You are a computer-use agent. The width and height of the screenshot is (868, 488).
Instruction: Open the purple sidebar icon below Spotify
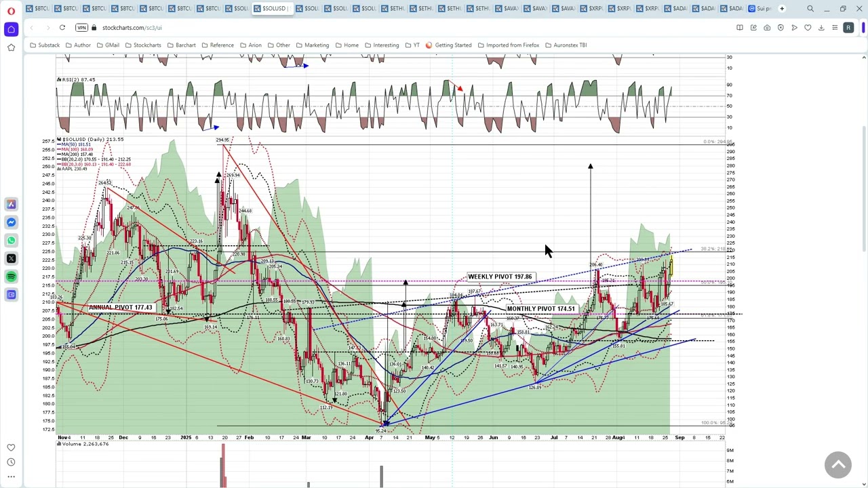click(11, 294)
